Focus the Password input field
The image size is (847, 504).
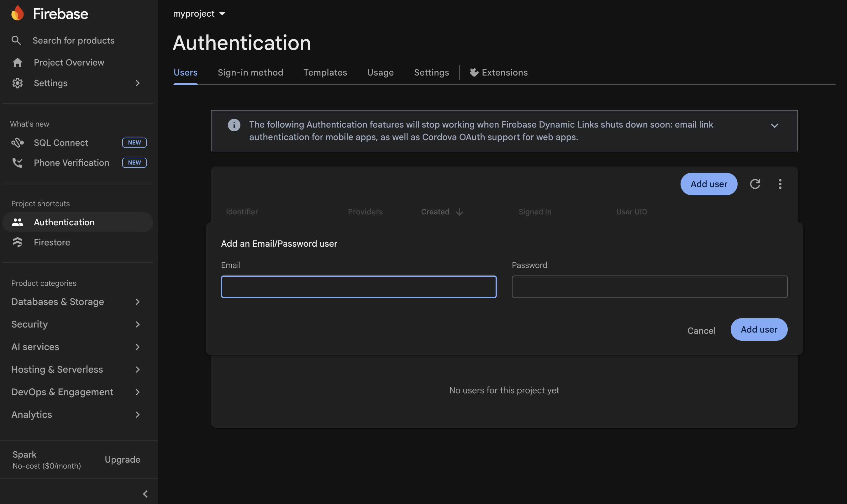click(649, 287)
